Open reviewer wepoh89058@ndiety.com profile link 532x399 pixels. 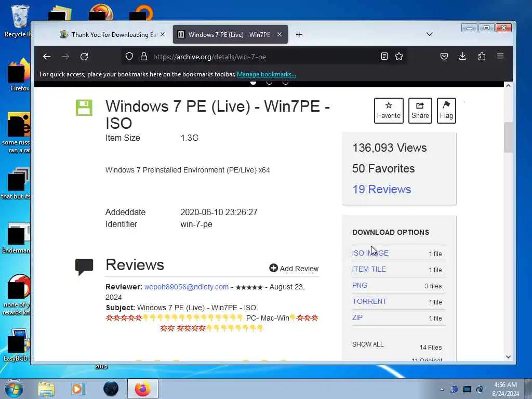point(187,287)
